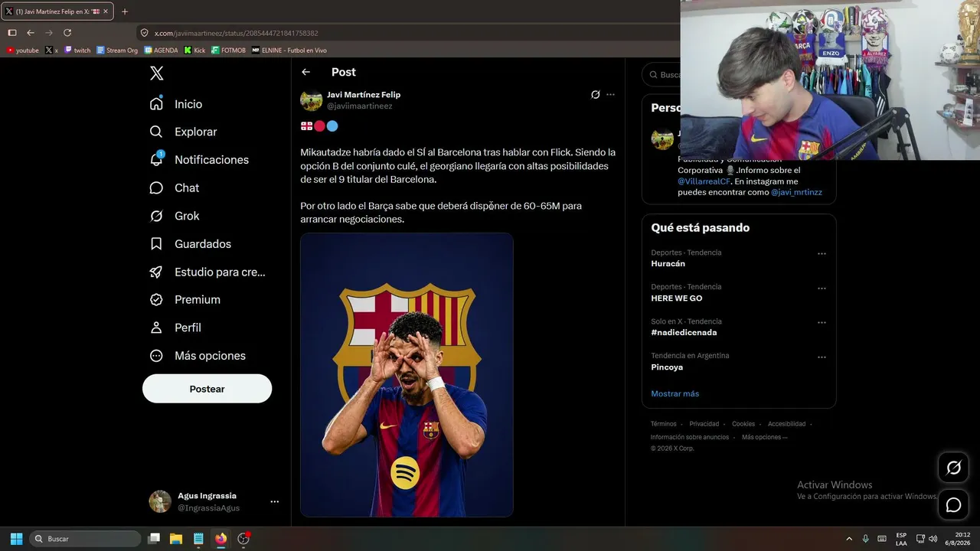Click the X logo in sidebar

coord(156,73)
